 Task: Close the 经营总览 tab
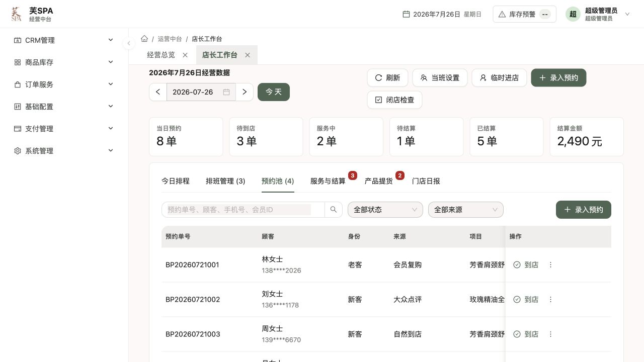point(185,55)
